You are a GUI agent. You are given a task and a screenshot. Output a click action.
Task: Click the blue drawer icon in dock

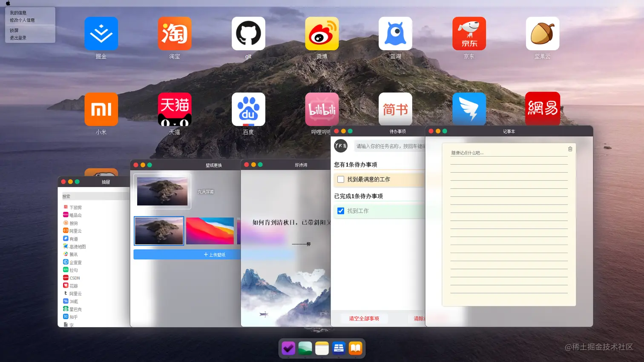pos(339,348)
